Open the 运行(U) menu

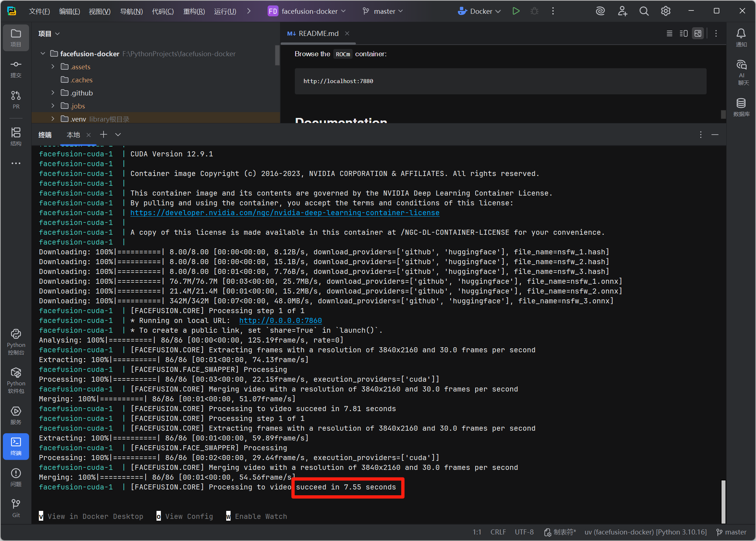coord(225,11)
